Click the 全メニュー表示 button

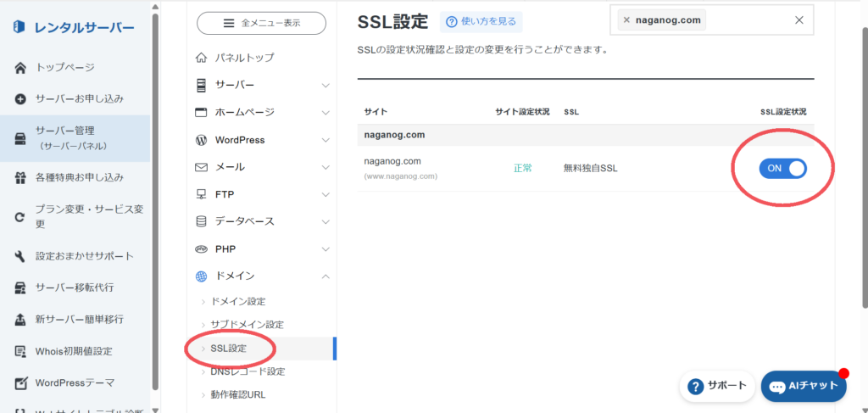coord(261,23)
